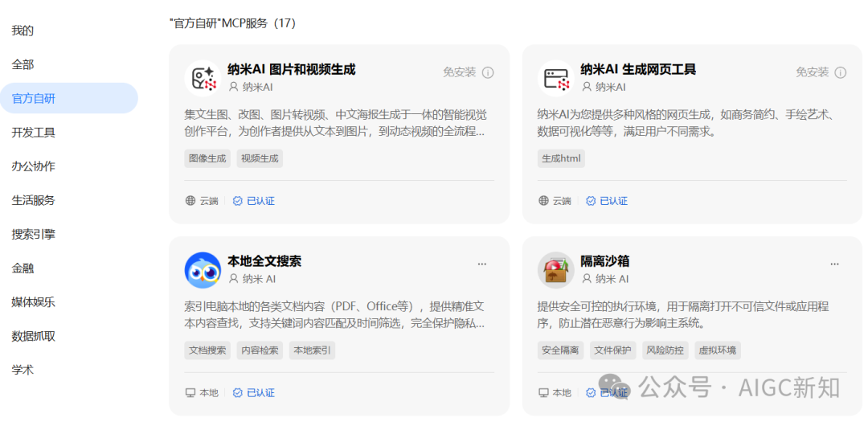
Task: Click the 文档搜索 tag
Action: point(207,350)
